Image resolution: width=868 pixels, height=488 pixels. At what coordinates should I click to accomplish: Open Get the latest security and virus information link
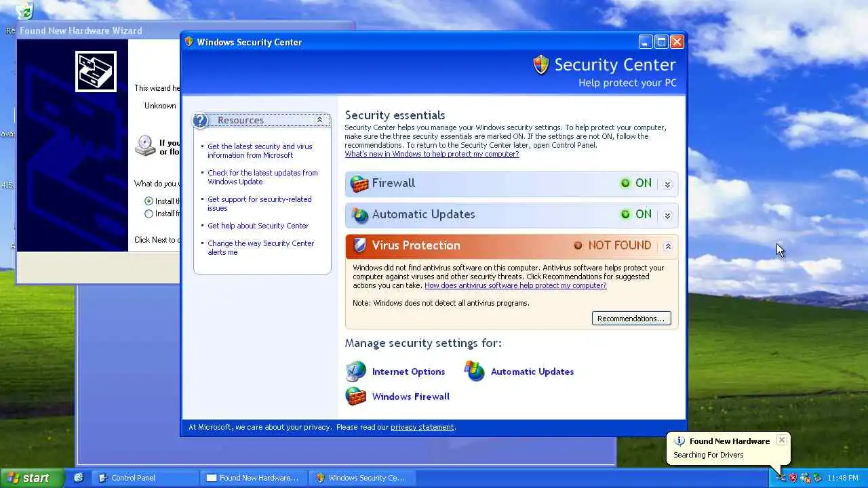point(260,150)
